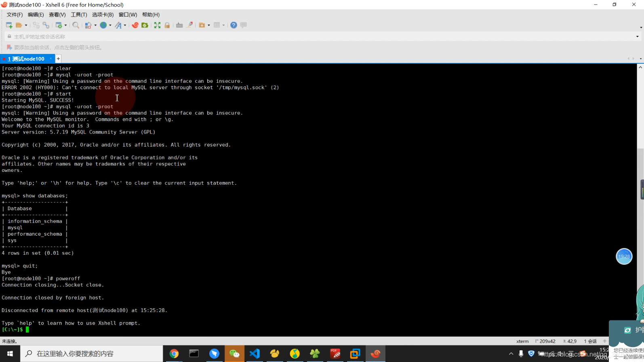Click the color scheme icon
Viewport: 644px width, 362px height.
[88, 25]
